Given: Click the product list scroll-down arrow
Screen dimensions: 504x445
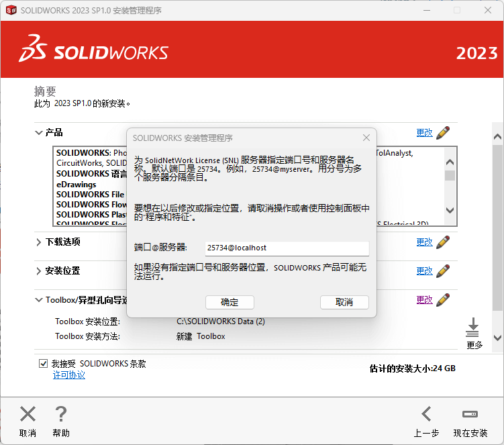Looking at the screenshot, I should pos(450,210).
